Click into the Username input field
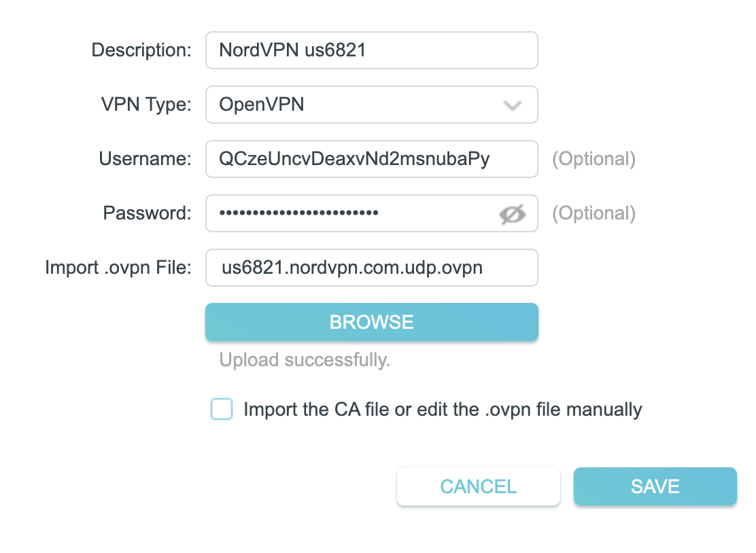This screenshot has height=553, width=756. [x=372, y=159]
